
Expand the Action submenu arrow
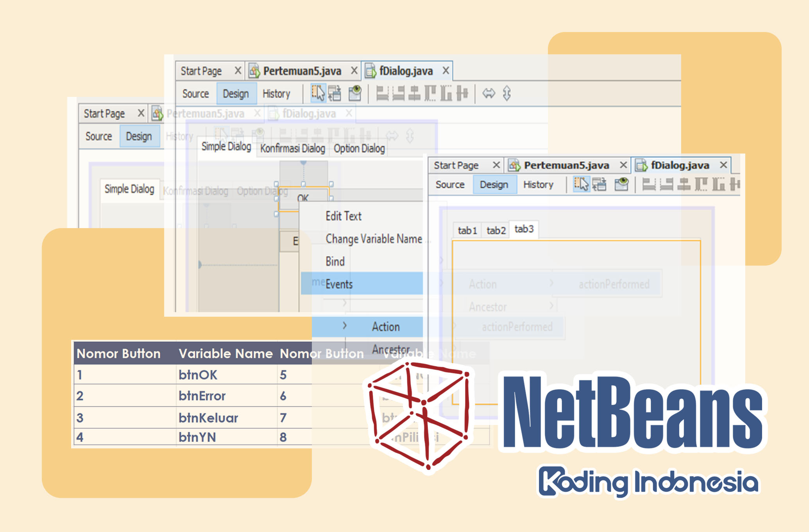[x=344, y=325]
